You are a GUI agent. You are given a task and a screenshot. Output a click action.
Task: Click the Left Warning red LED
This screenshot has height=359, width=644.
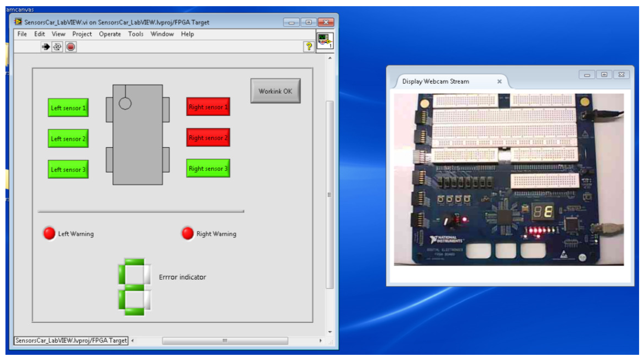click(49, 233)
